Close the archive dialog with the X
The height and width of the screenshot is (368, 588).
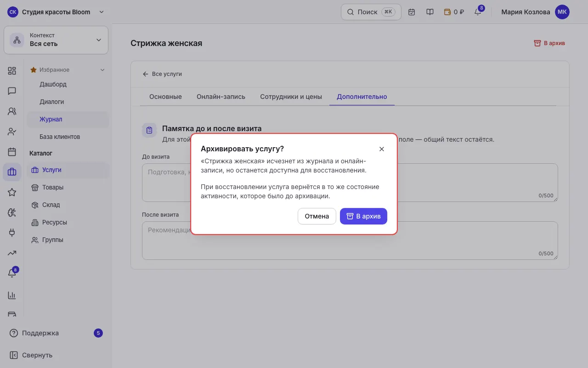coord(382,149)
